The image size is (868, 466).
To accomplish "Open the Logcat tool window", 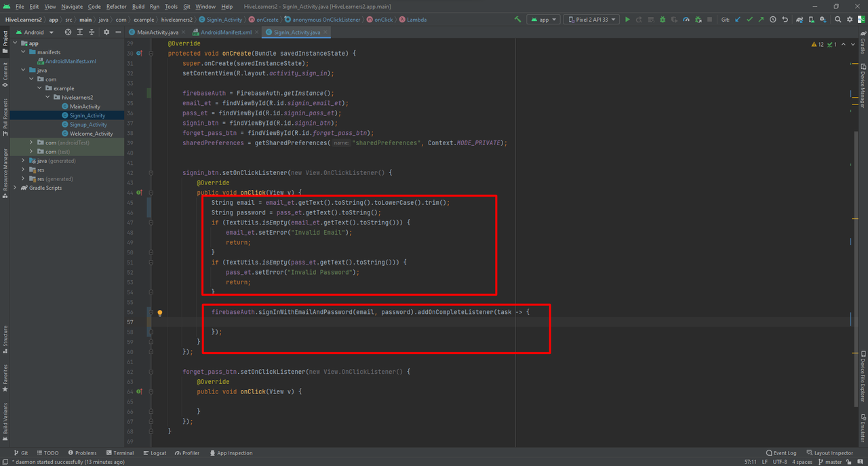I will pyautogui.click(x=155, y=452).
